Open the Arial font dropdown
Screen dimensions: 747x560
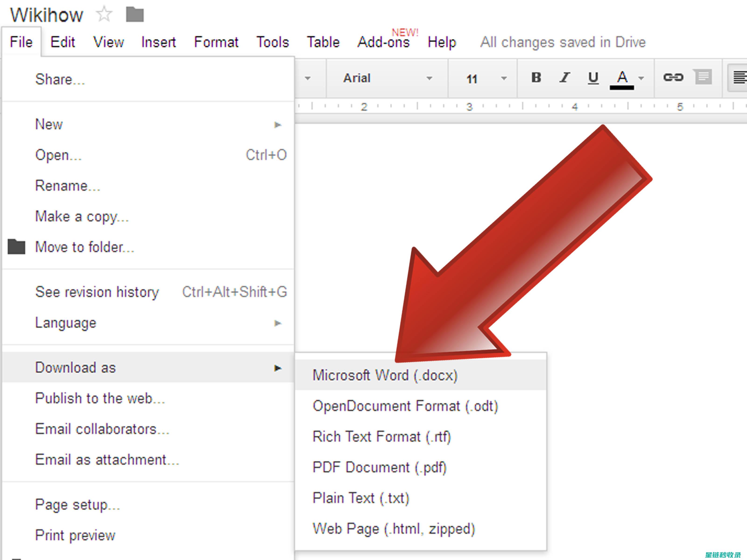(387, 78)
